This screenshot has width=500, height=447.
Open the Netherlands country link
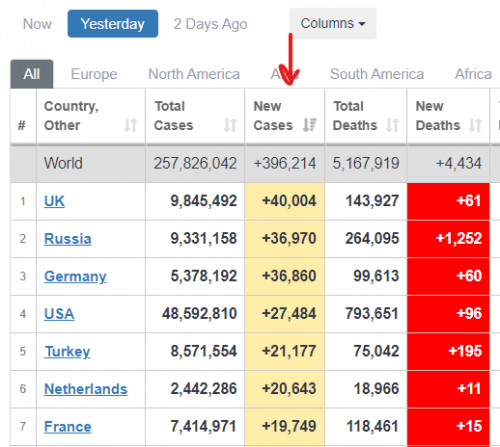point(86,389)
